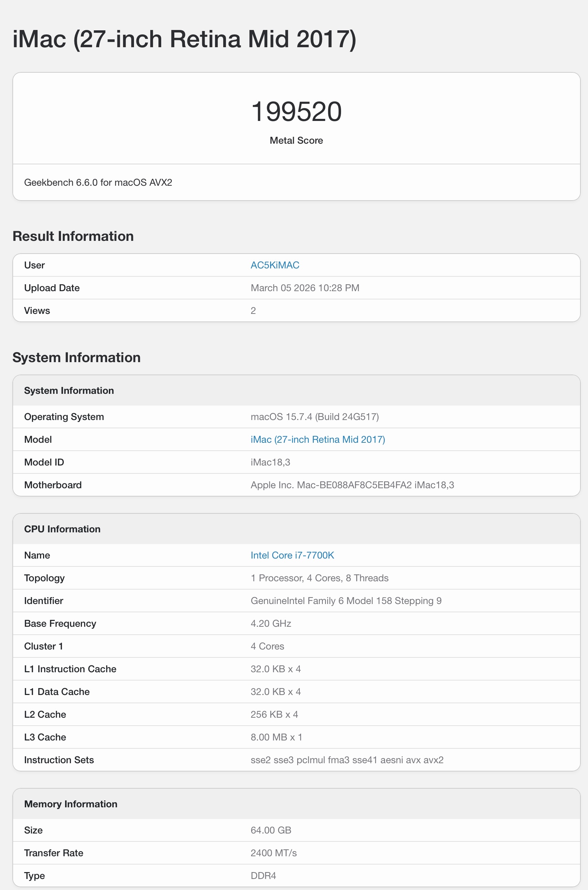Click the "Result Information" section heading
The image size is (588, 890).
pyautogui.click(x=73, y=236)
